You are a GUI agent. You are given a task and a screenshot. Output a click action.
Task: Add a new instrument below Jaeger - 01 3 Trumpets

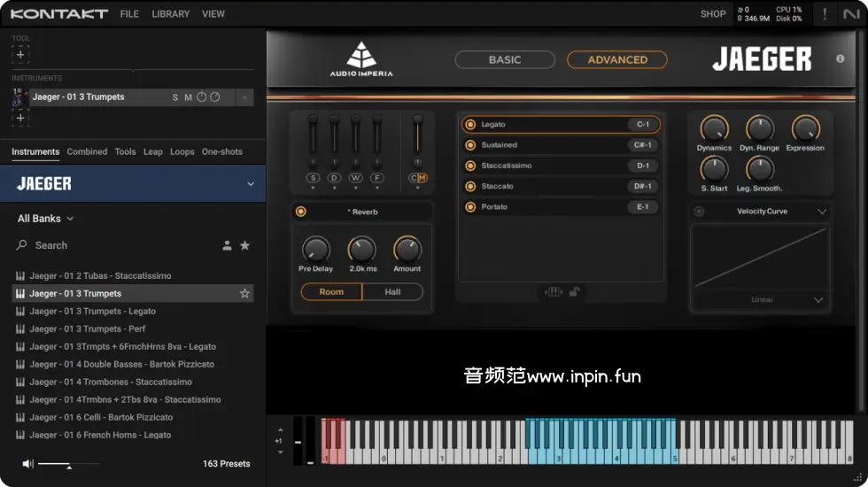[19, 118]
